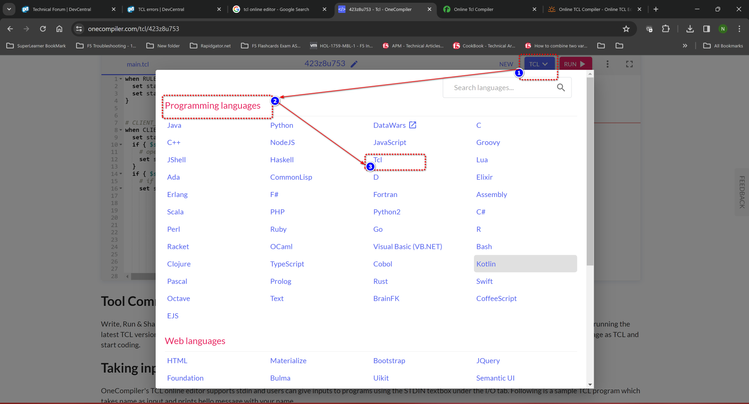Click the Search languages input field
749x404 pixels.
coord(500,88)
